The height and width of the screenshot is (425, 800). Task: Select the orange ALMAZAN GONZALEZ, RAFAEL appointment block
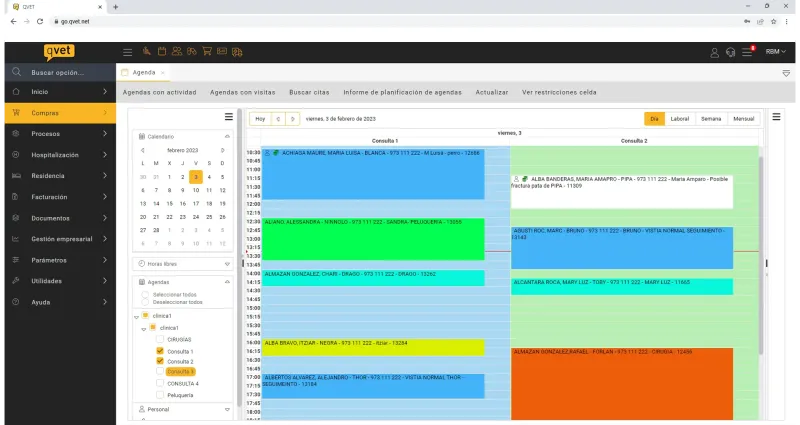tap(622, 384)
